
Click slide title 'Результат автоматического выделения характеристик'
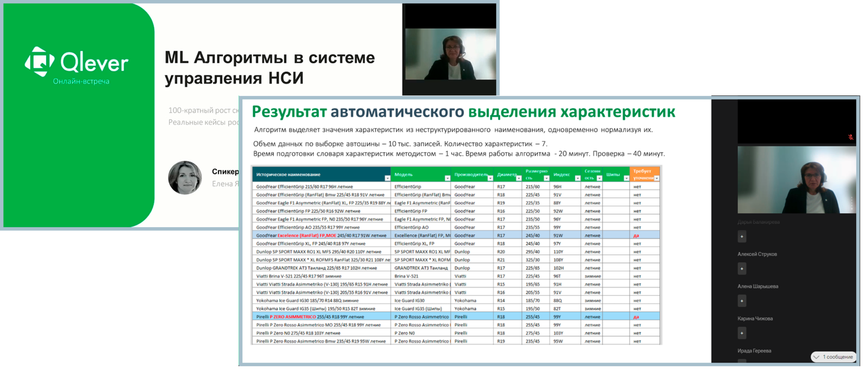pos(463,112)
